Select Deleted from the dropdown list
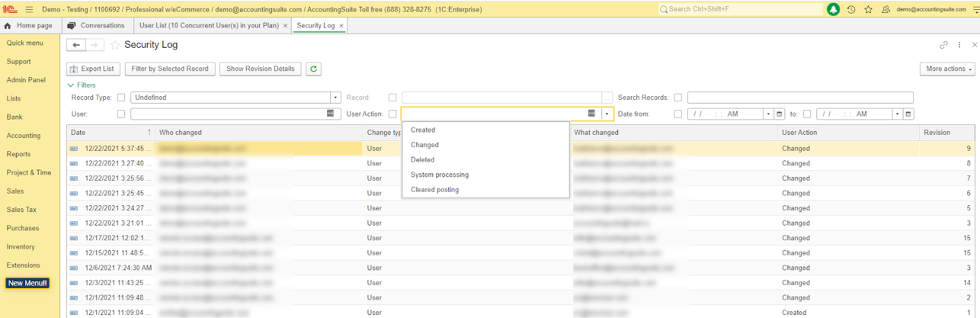 click(x=486, y=160)
